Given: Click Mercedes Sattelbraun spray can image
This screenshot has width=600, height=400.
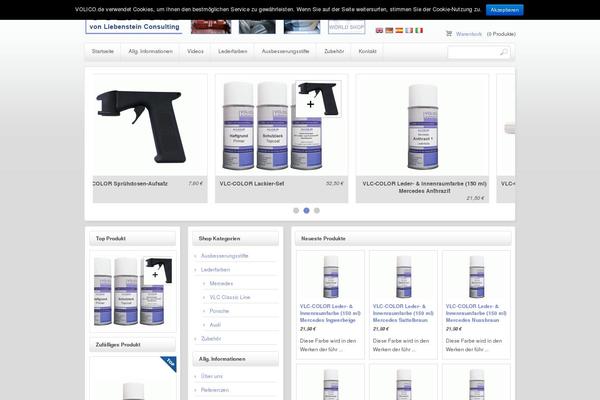Looking at the screenshot, I should pyautogui.click(x=403, y=277).
